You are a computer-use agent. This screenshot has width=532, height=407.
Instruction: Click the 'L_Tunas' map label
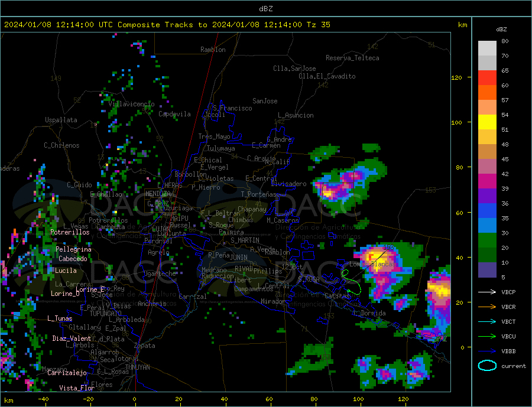click(x=60, y=318)
